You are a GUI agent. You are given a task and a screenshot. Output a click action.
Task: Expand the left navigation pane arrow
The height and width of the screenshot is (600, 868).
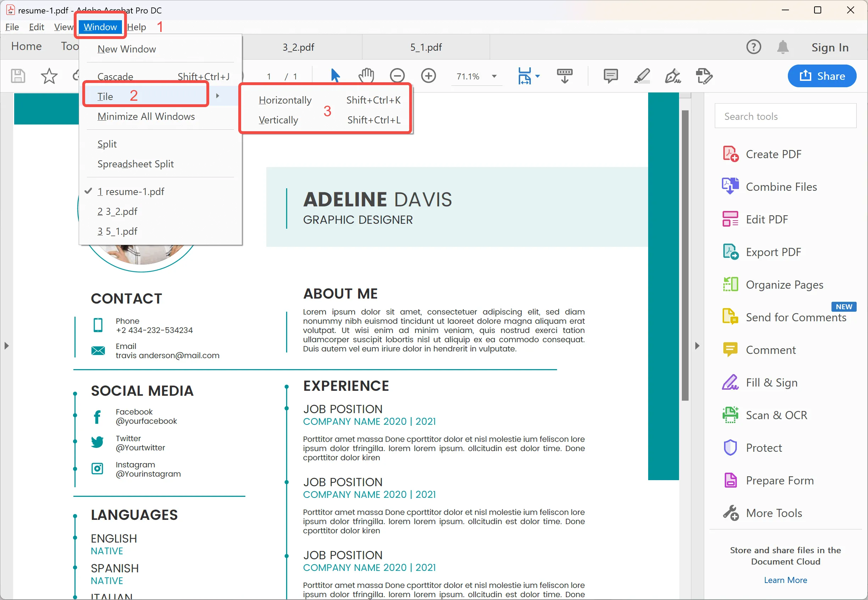coord(6,346)
